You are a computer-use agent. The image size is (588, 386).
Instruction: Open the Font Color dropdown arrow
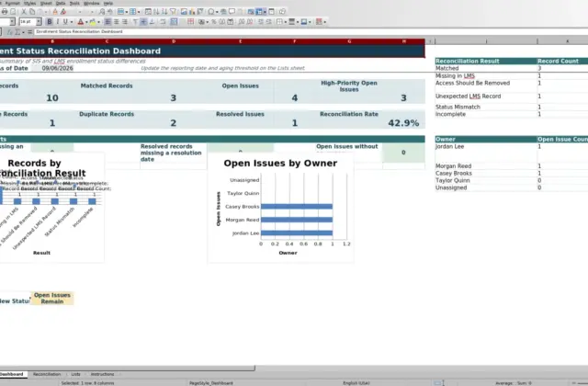pyautogui.click(x=86, y=22)
